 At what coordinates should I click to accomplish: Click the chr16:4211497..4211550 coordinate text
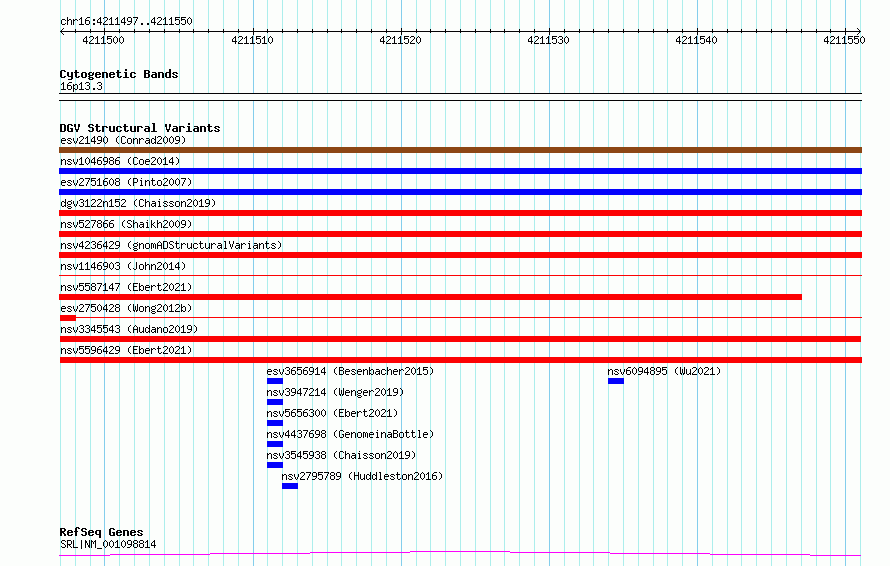126,22
